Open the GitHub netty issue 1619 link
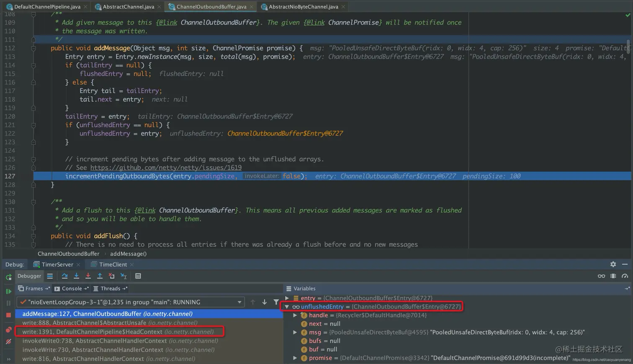The image size is (633, 364). coord(166,168)
